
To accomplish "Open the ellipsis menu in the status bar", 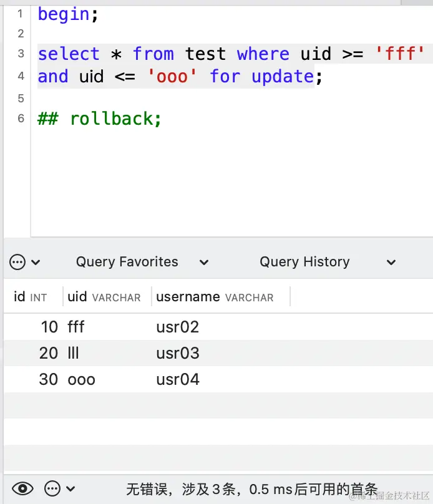I will 52,489.
